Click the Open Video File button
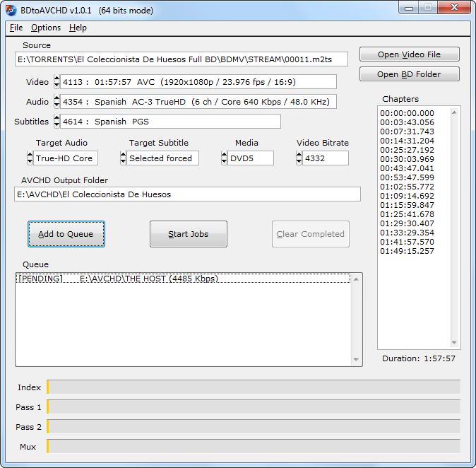The height and width of the screenshot is (468, 476). [409, 54]
